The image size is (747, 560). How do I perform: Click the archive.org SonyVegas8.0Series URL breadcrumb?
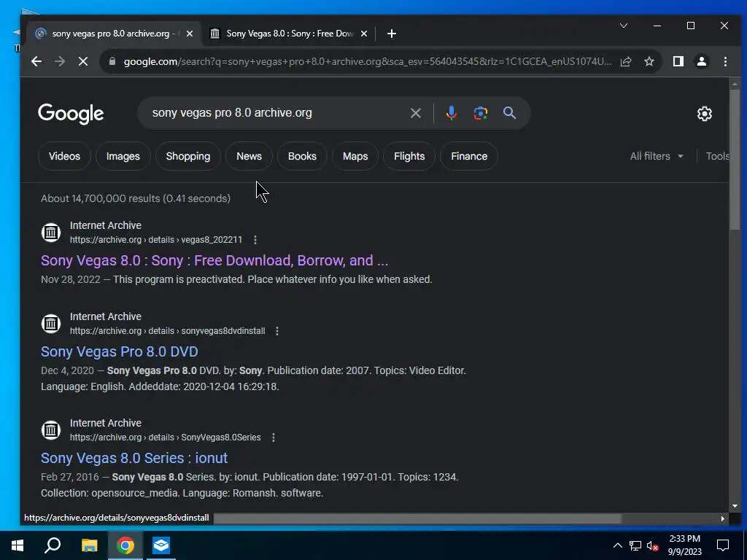[166, 437]
